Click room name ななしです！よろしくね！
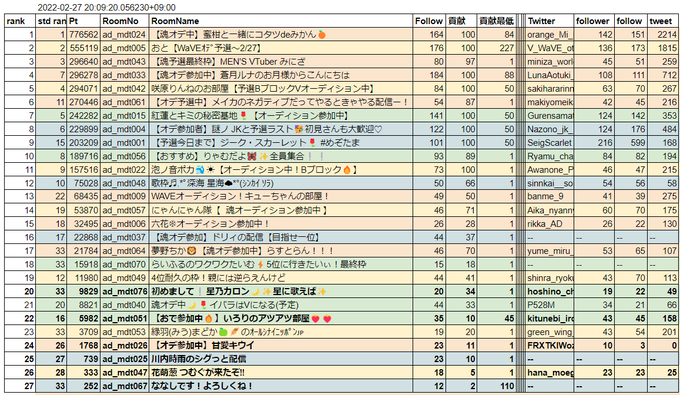680x395 pixels. point(202,386)
